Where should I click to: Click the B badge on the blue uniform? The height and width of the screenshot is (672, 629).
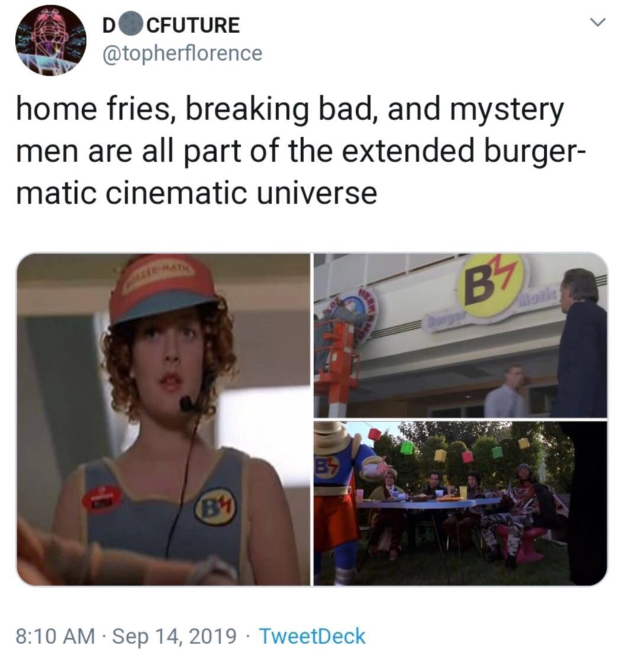click(216, 507)
